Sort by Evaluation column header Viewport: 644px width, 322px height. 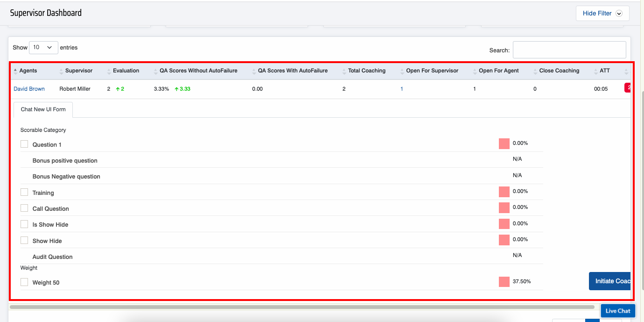coord(126,71)
